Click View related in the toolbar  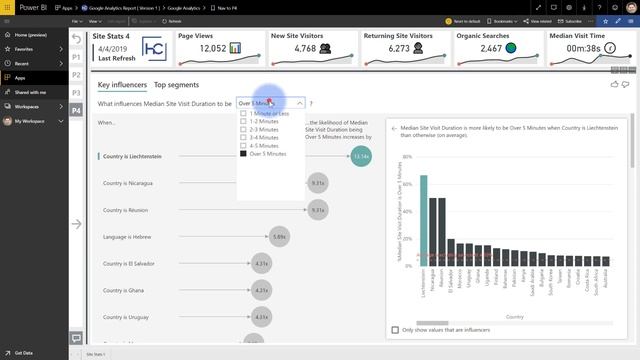pos(537,21)
